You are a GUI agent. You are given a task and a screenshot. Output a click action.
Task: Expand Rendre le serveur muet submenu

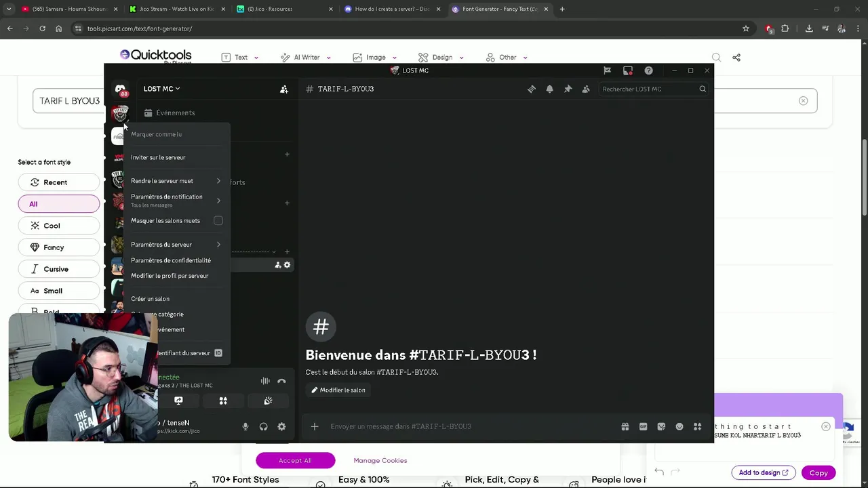176,181
